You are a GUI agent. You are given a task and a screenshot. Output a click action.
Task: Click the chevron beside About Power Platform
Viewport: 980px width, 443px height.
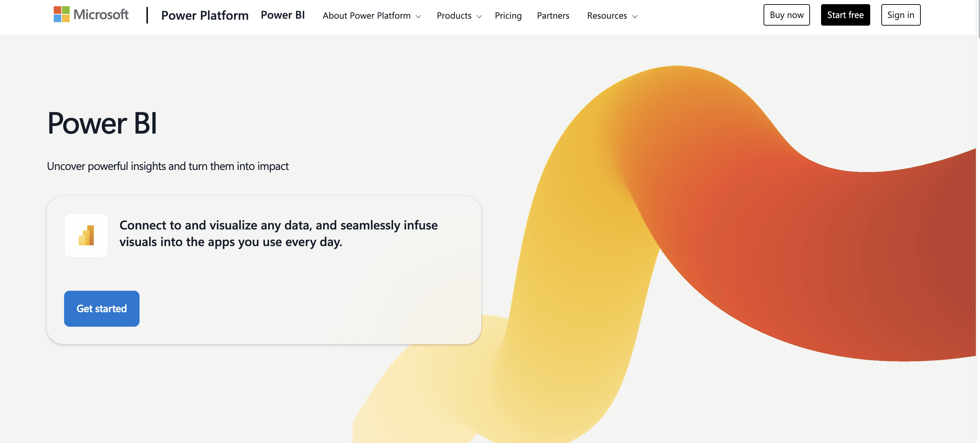[x=418, y=16]
